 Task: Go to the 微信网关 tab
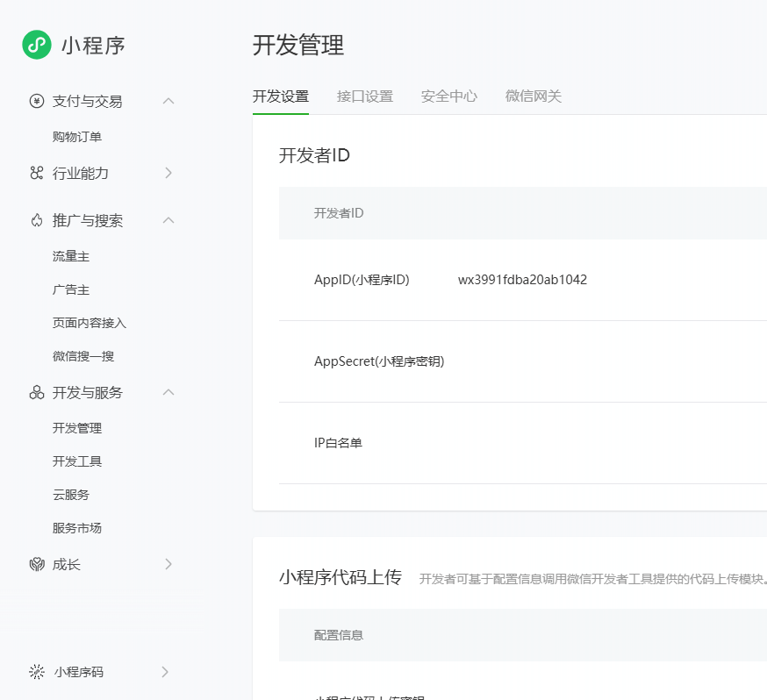click(x=534, y=96)
